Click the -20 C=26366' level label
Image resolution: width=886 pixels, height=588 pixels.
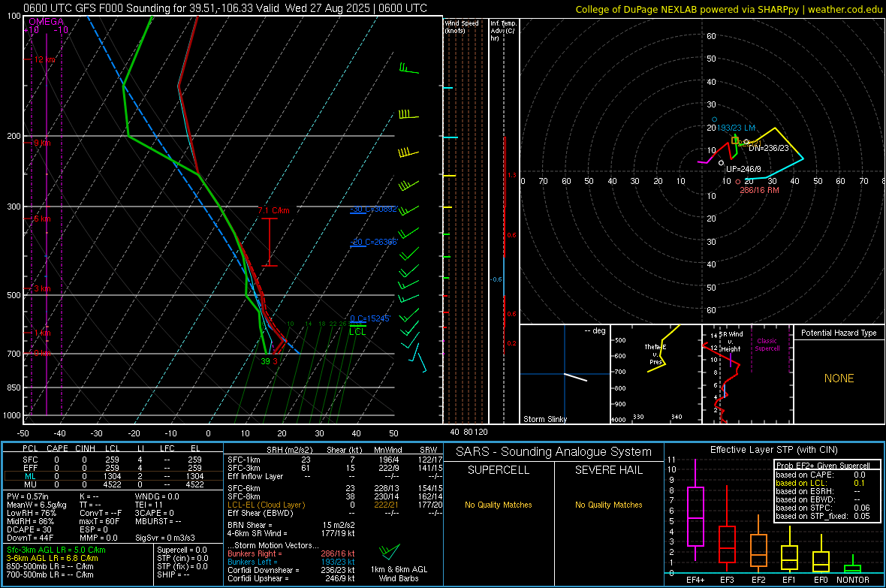click(x=373, y=242)
